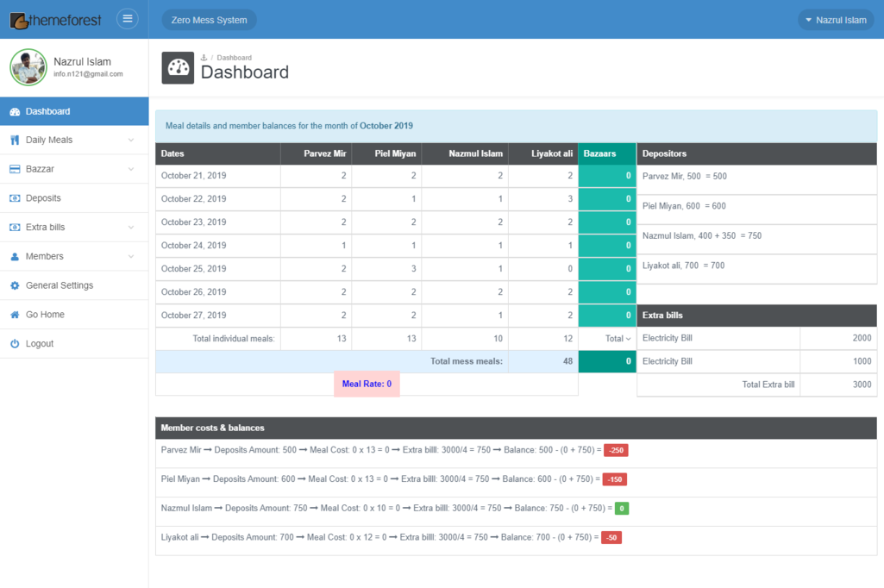
Task: Click the Daily Meals utensils icon
Action: point(15,140)
